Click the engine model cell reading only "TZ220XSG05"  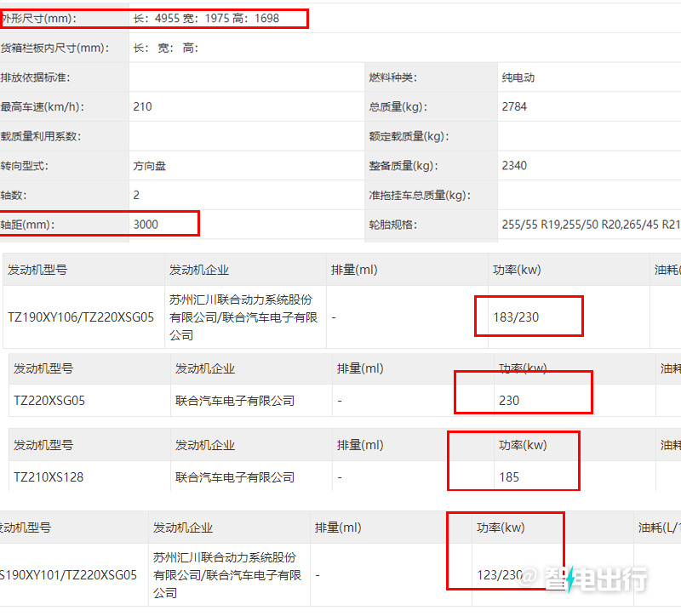tap(49, 401)
